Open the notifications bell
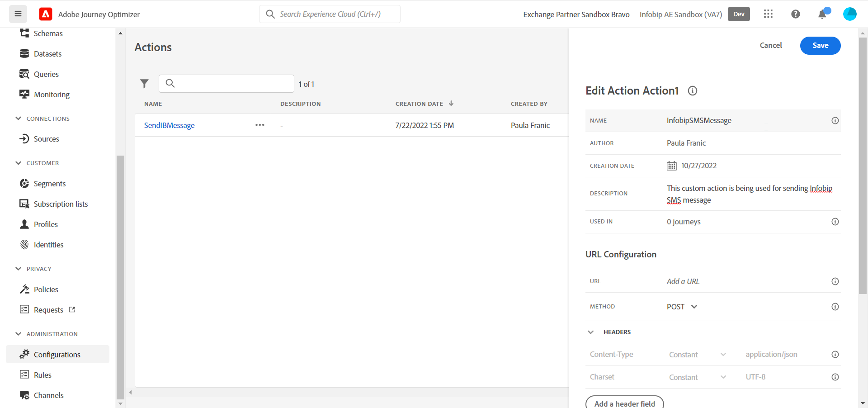The image size is (868, 408). pos(822,14)
